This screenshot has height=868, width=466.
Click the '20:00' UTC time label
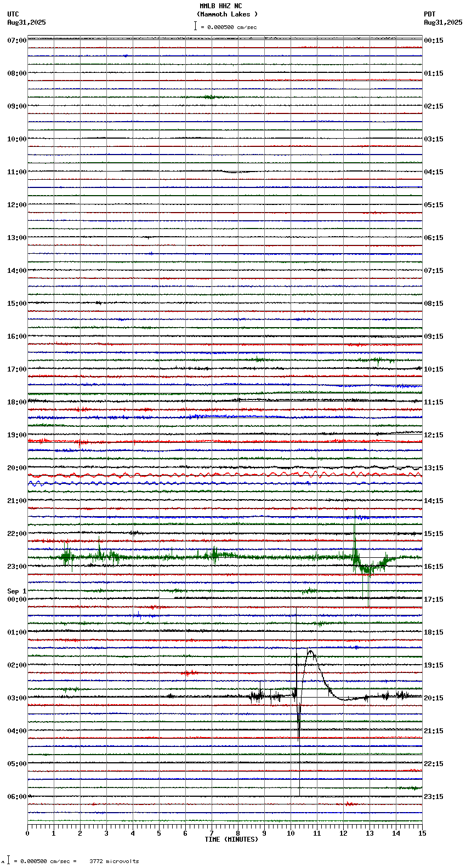coord(17,468)
